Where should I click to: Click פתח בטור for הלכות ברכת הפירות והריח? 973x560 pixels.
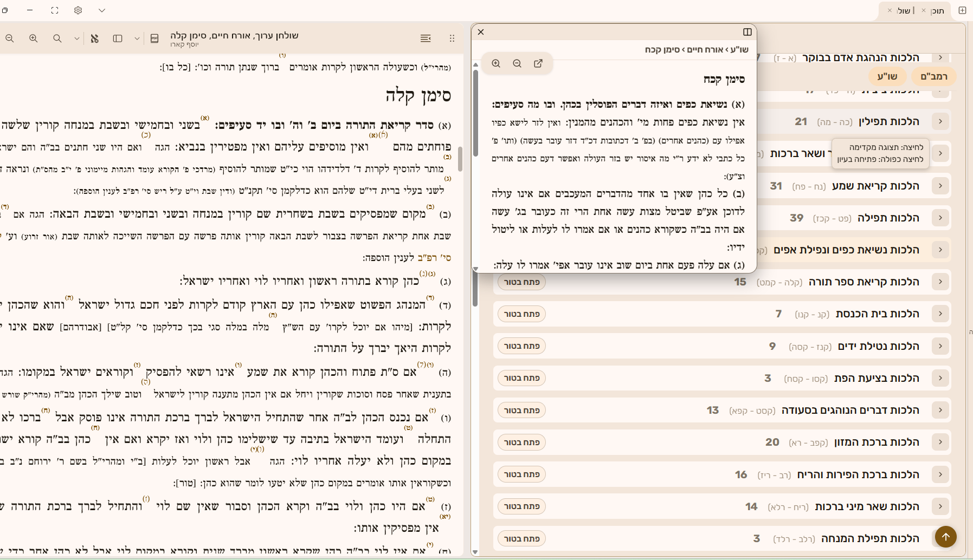click(x=521, y=474)
